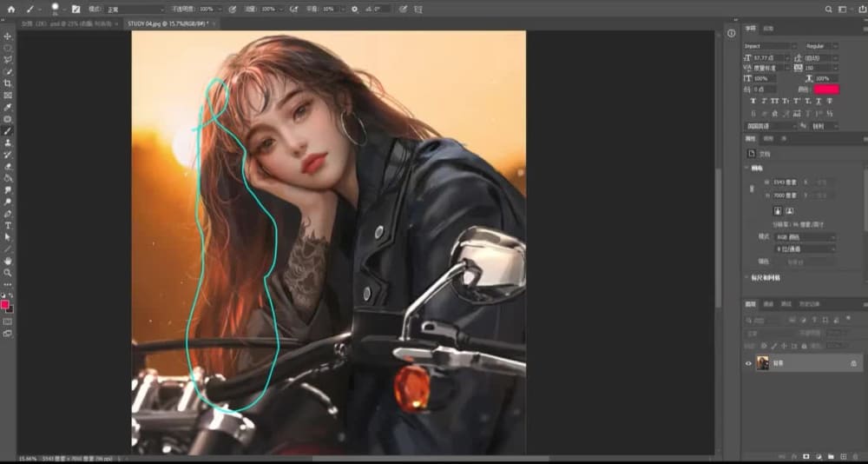This screenshot has width=868, height=464.
Task: Click the foreground color swatch in toolbar
Action: click(5, 304)
